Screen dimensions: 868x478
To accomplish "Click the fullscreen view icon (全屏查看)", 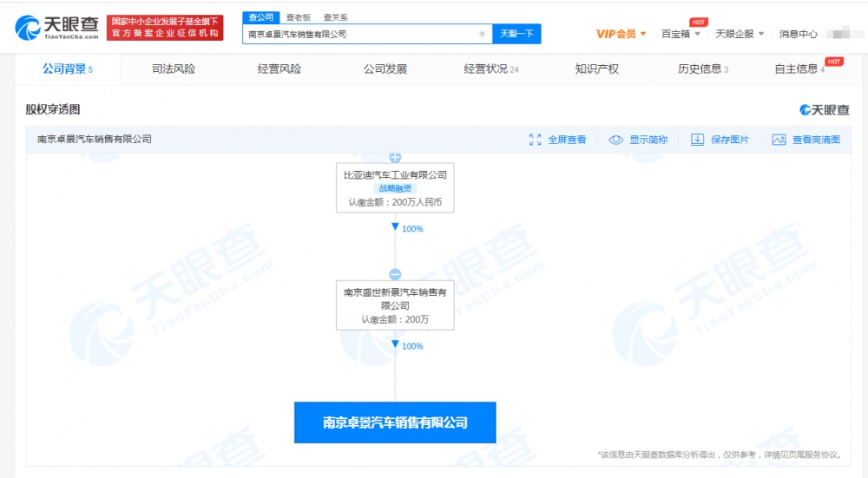I will click(536, 140).
